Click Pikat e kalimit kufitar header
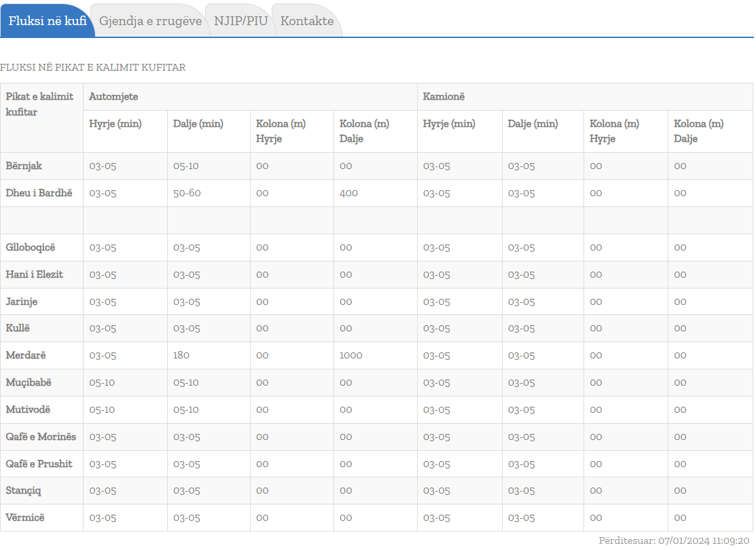 tap(39, 105)
